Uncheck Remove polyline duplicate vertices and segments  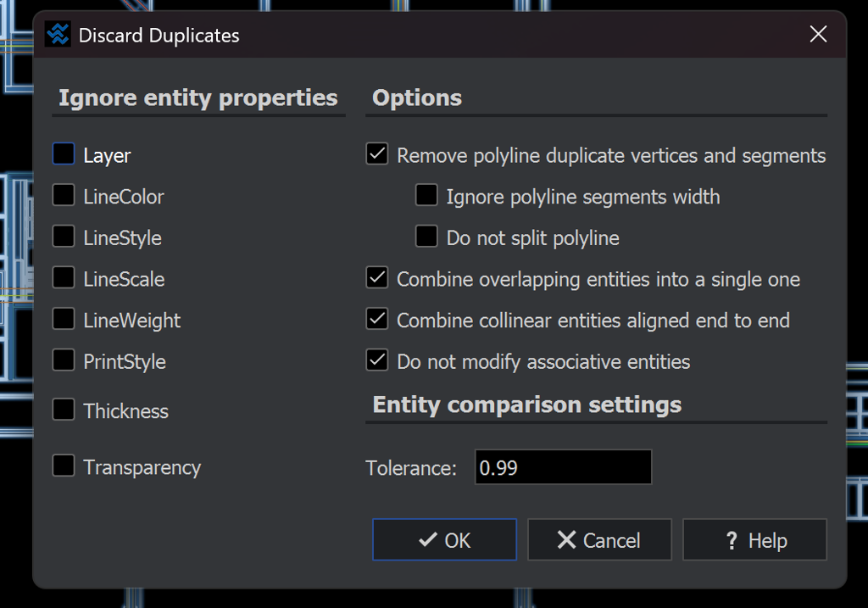[377, 155]
